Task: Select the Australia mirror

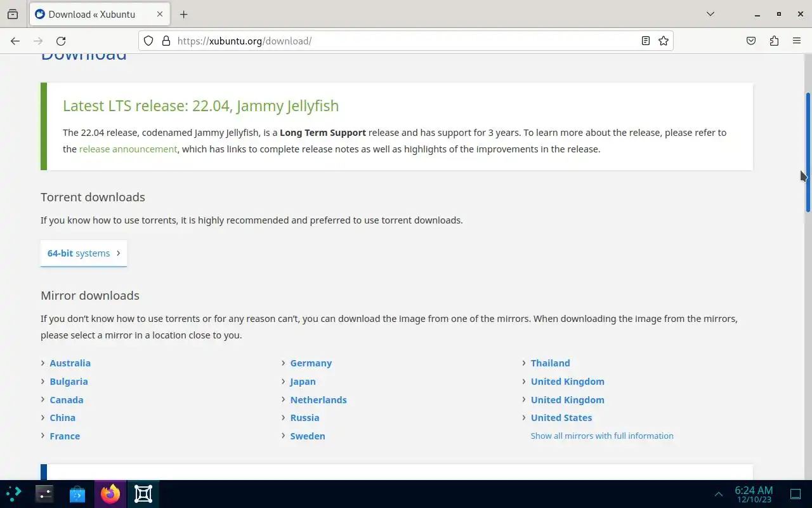Action: (x=70, y=363)
